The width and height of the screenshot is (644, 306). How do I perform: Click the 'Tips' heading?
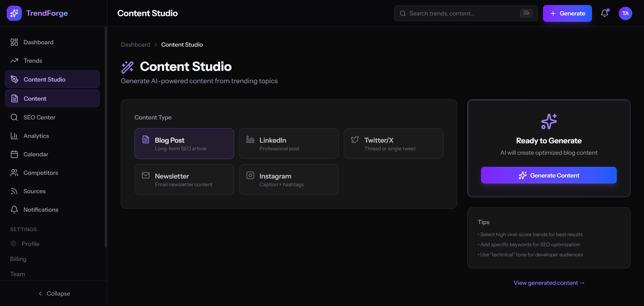(x=483, y=222)
